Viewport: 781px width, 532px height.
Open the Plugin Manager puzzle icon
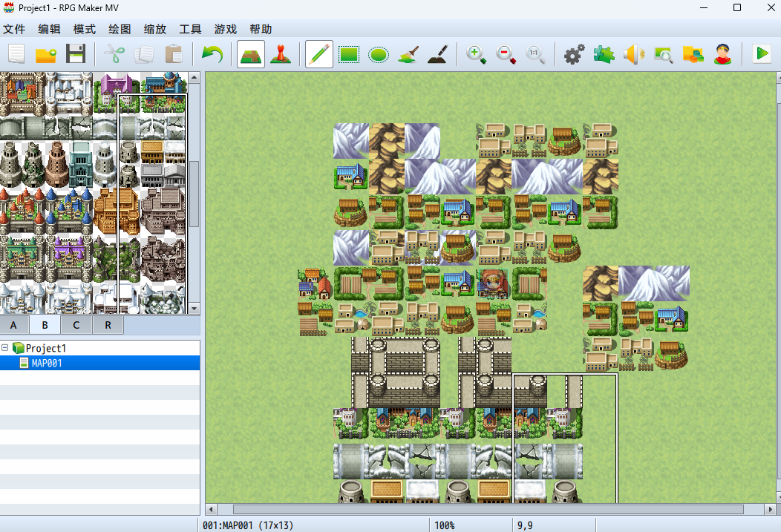click(604, 55)
